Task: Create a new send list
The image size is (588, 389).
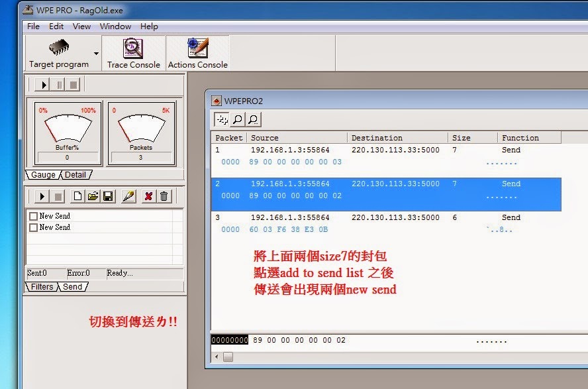Action: click(x=77, y=195)
